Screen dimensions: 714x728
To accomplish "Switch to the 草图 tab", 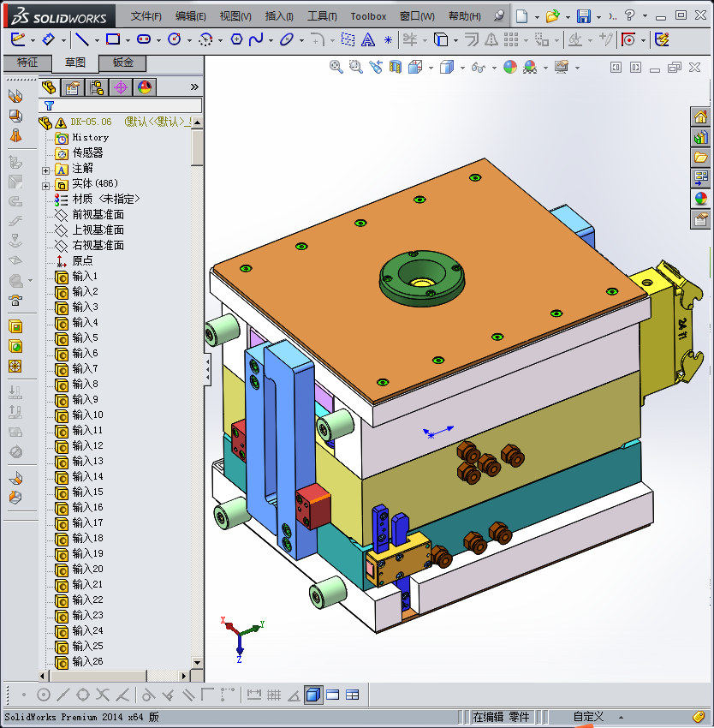I will pos(74,63).
